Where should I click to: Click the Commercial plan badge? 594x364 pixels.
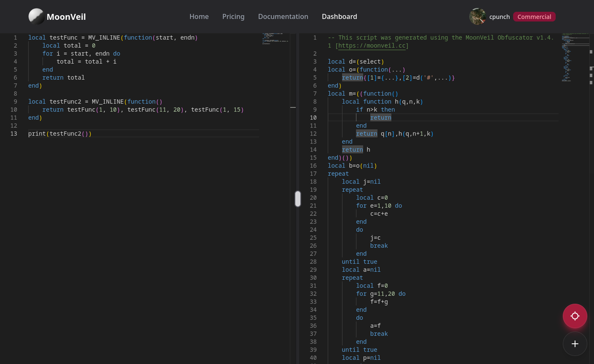click(534, 17)
